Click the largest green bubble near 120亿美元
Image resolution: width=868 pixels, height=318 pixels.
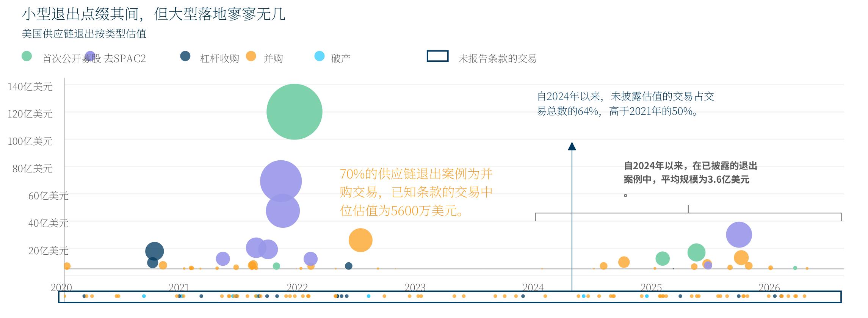(295, 112)
